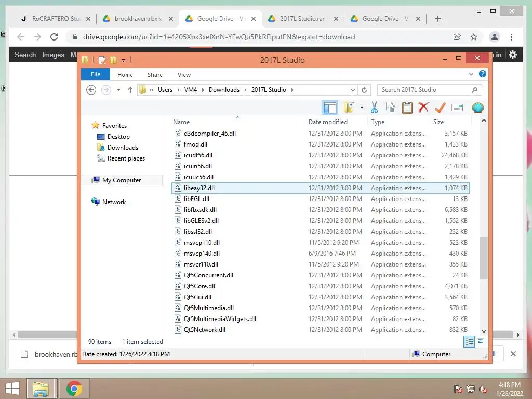The image size is (532, 399).
Task: Click the file list vertical scrollbar thumb
Action: point(484,258)
